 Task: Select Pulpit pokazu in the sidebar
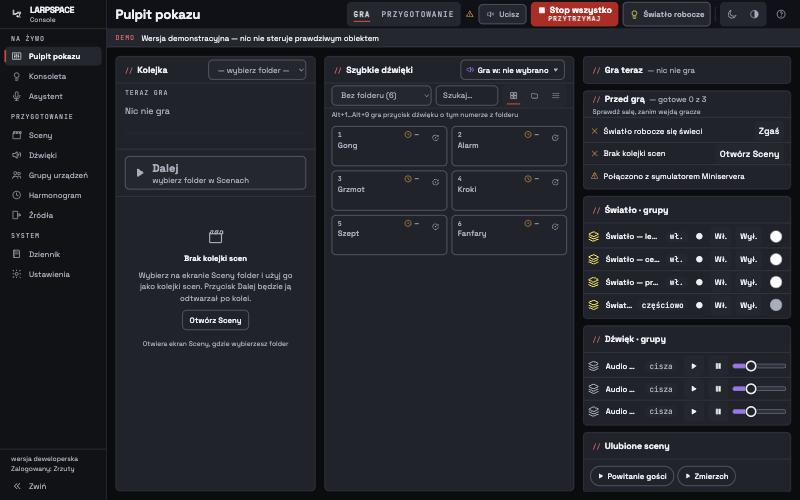tap(52, 56)
